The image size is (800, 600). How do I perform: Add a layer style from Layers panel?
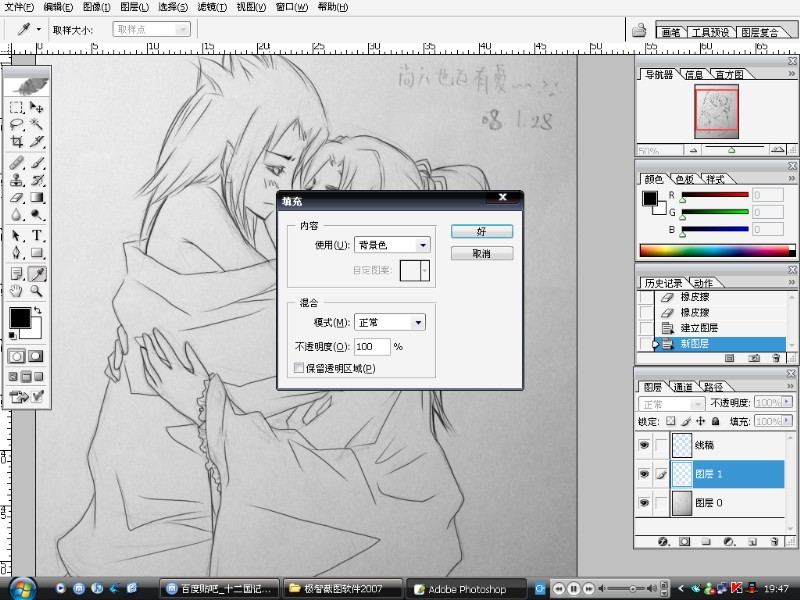tap(663, 541)
